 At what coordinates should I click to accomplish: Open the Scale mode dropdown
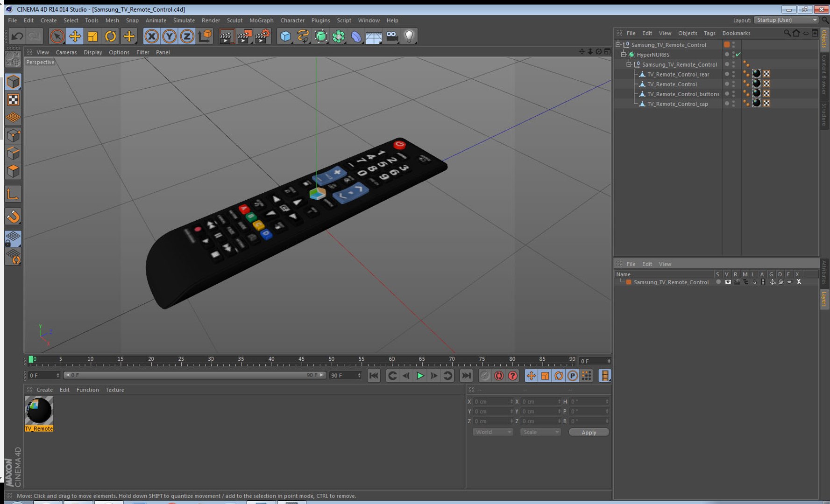(540, 432)
